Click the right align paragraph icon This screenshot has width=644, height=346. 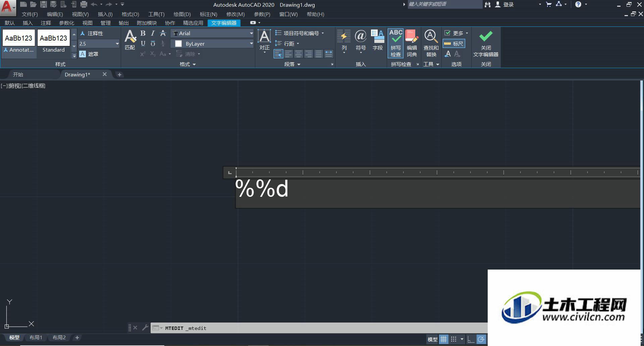click(x=309, y=54)
